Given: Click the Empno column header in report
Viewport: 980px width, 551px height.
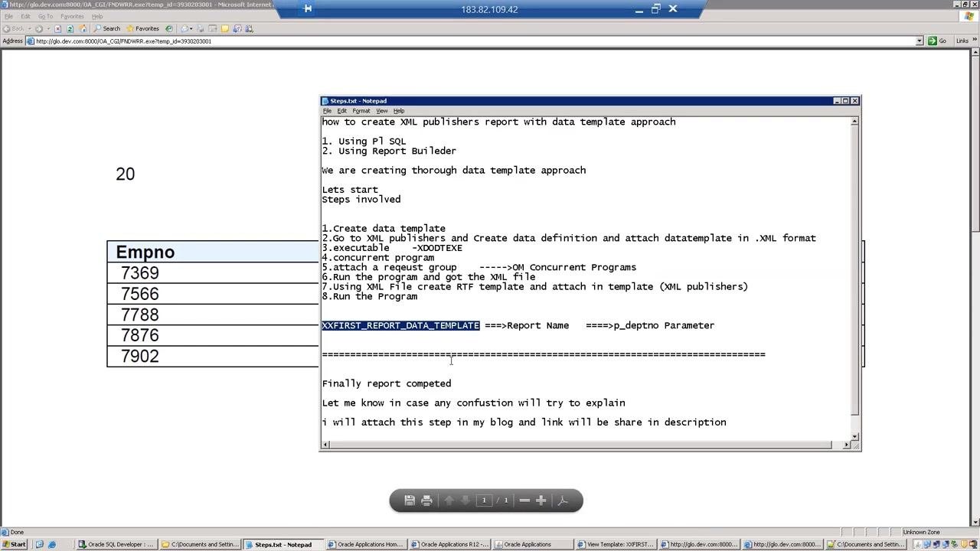Looking at the screenshot, I should (x=145, y=252).
